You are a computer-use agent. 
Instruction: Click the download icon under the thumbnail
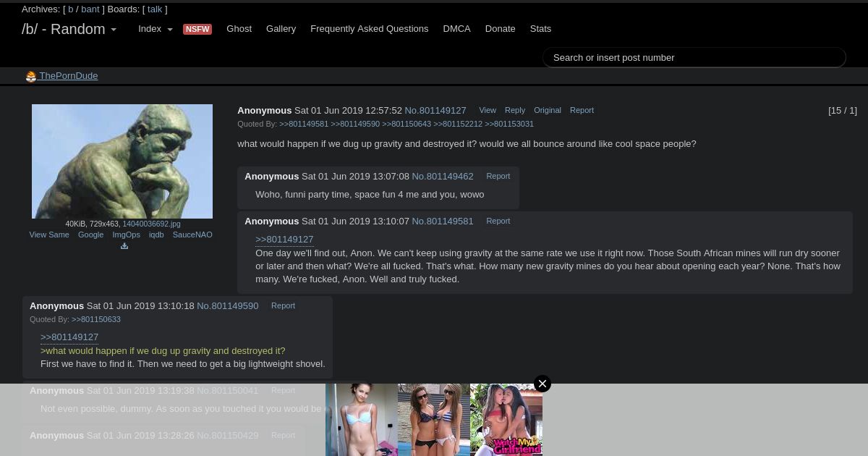(x=124, y=246)
